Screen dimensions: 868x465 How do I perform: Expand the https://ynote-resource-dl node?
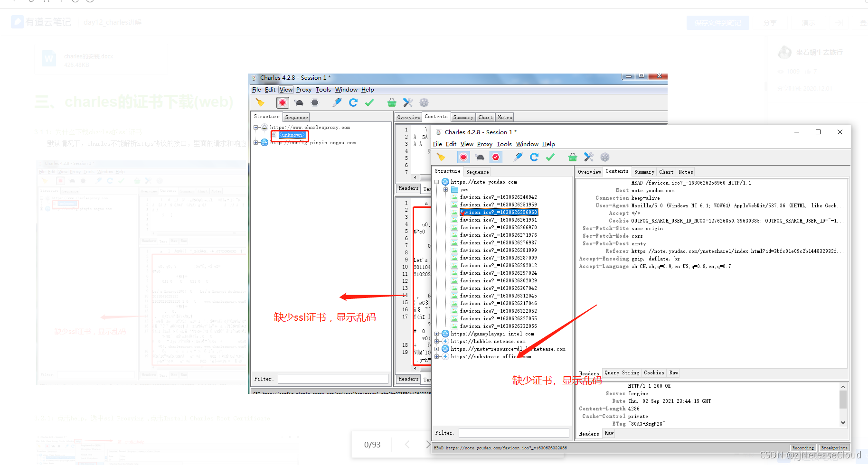point(437,349)
